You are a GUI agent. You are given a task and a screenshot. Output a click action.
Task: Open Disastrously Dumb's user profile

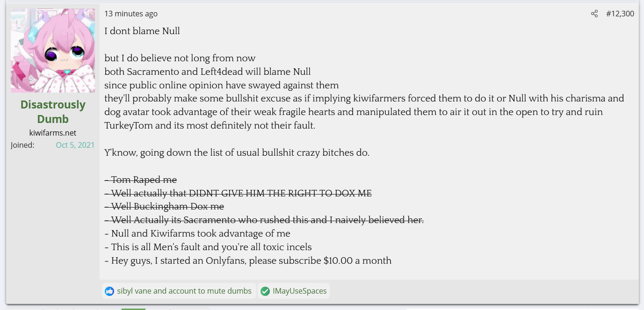53,112
